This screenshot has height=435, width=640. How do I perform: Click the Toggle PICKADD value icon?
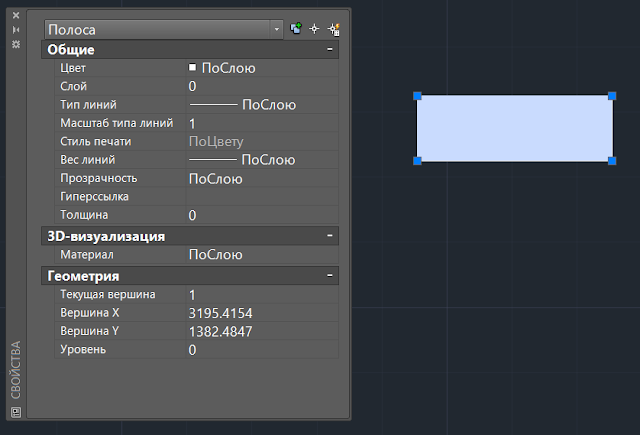pos(296,29)
